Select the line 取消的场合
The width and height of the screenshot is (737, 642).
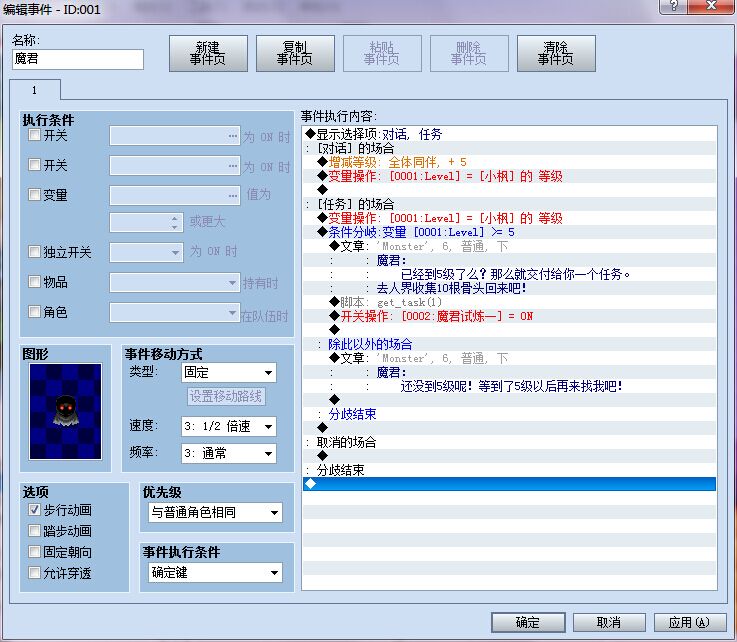click(510, 442)
